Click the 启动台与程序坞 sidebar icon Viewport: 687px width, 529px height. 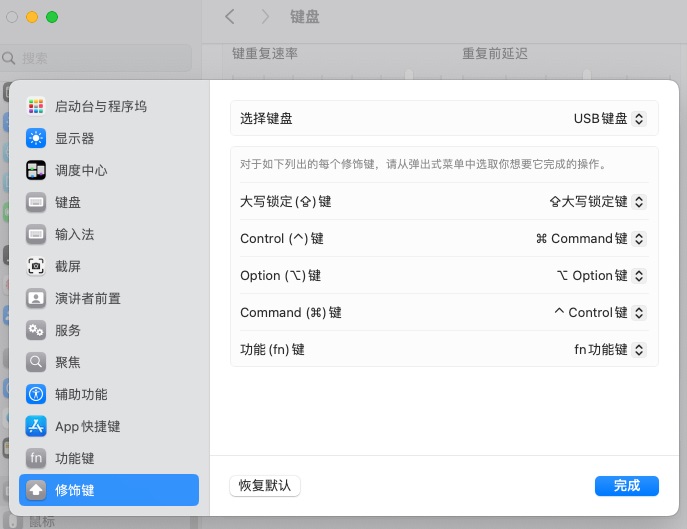(x=36, y=106)
